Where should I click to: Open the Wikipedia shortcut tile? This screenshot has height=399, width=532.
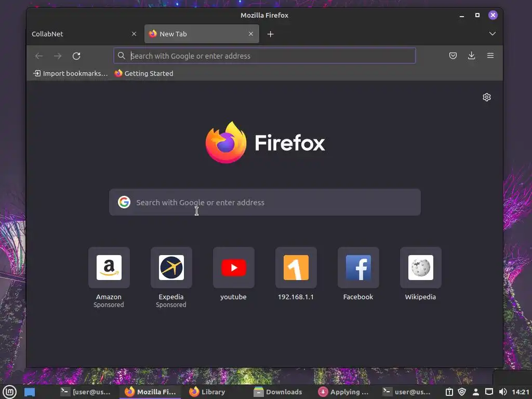[421, 268]
